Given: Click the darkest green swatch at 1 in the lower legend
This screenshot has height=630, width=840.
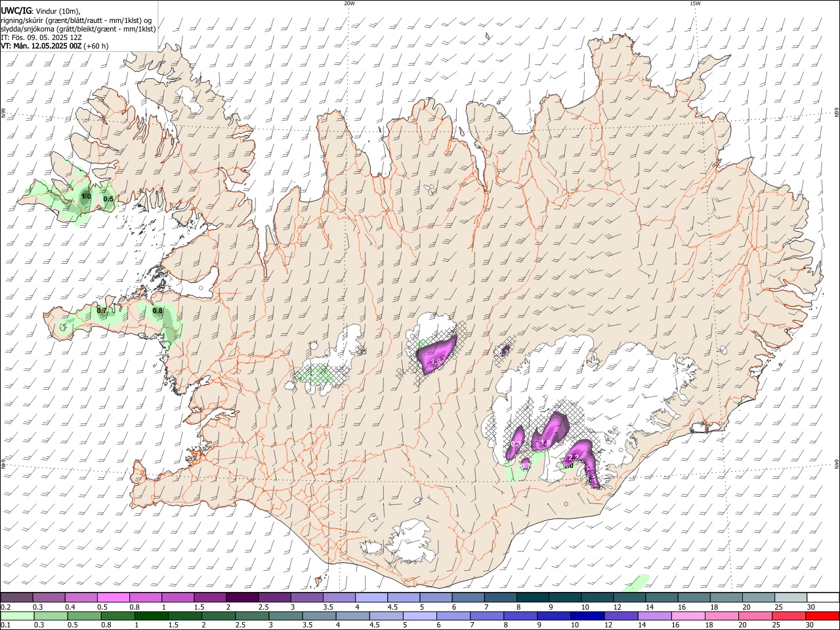Looking at the screenshot, I should point(152,616).
